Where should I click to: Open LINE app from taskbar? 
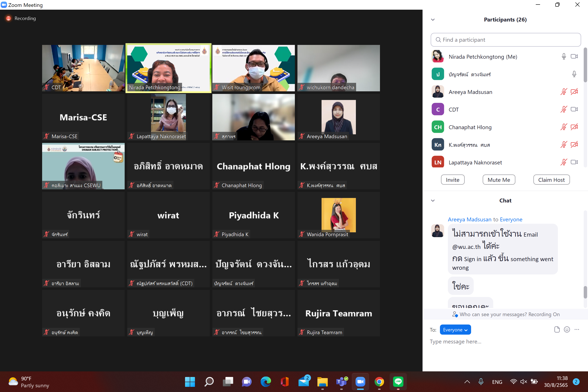click(x=398, y=381)
